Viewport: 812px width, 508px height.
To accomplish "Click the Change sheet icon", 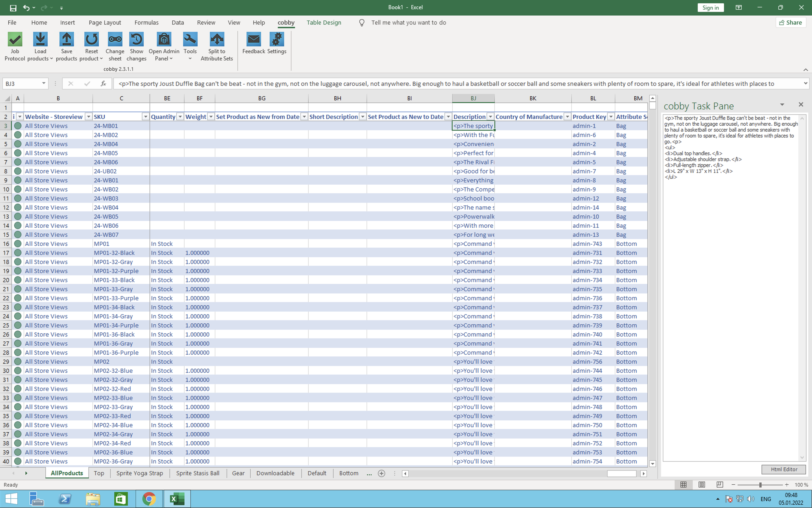I will [115, 40].
